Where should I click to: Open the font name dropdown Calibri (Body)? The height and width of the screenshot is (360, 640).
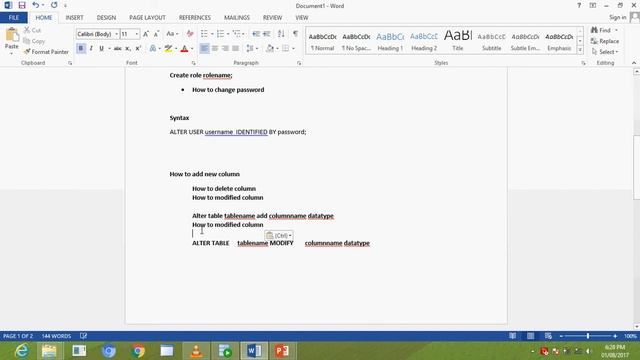point(117,34)
